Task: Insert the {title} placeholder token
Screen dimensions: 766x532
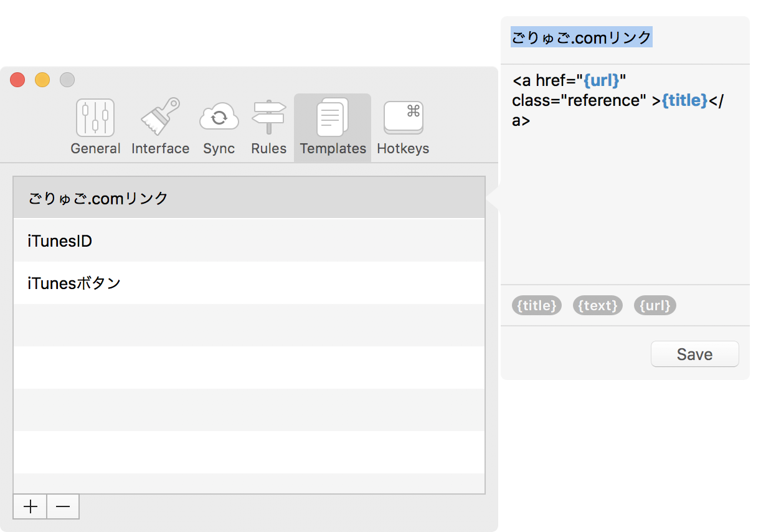Action: (x=536, y=305)
